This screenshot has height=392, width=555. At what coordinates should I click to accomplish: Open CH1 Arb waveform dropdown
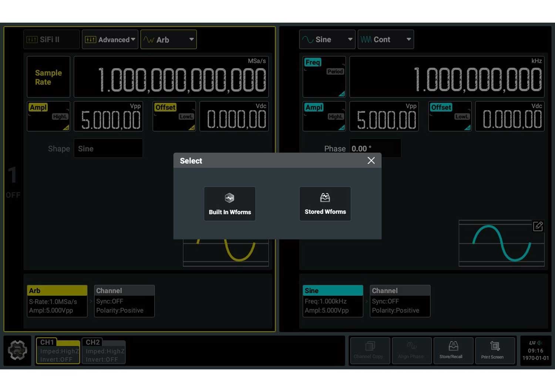pyautogui.click(x=168, y=40)
